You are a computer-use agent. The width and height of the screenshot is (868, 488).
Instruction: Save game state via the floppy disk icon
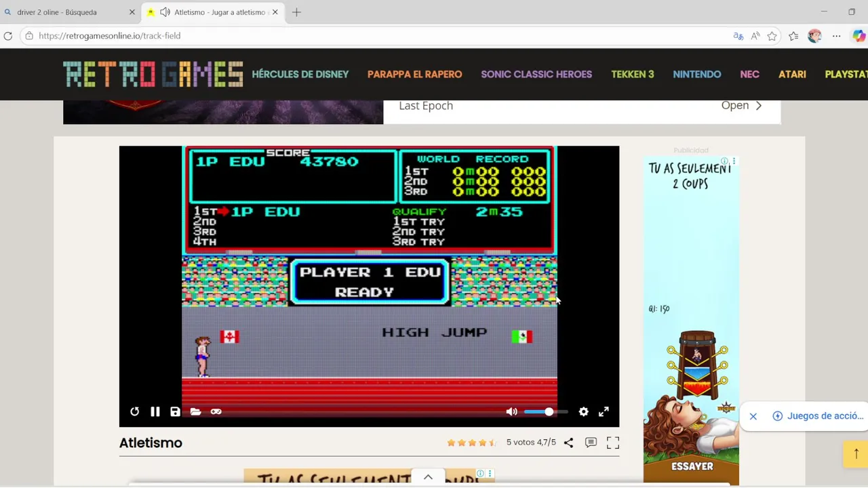click(175, 411)
